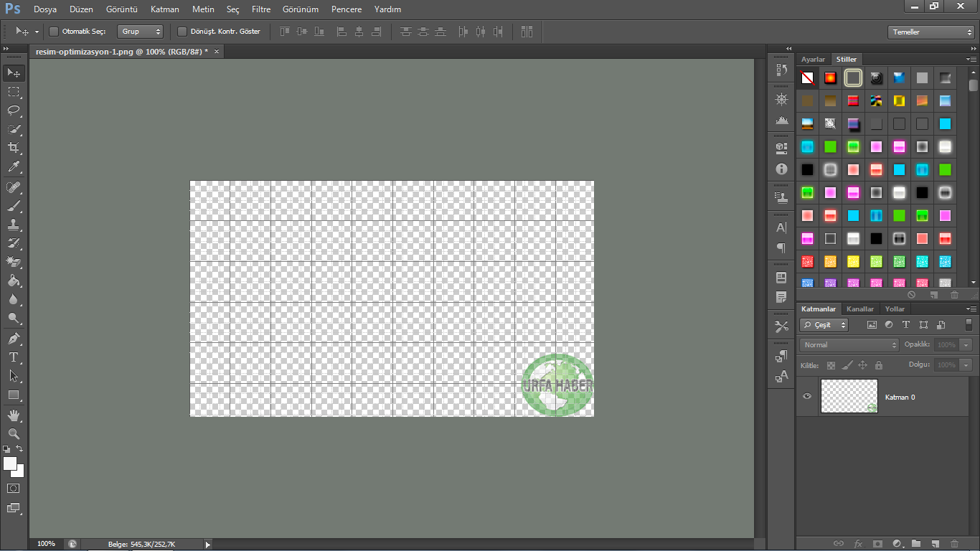Click the trash icon in Katmanlar panel

(954, 544)
